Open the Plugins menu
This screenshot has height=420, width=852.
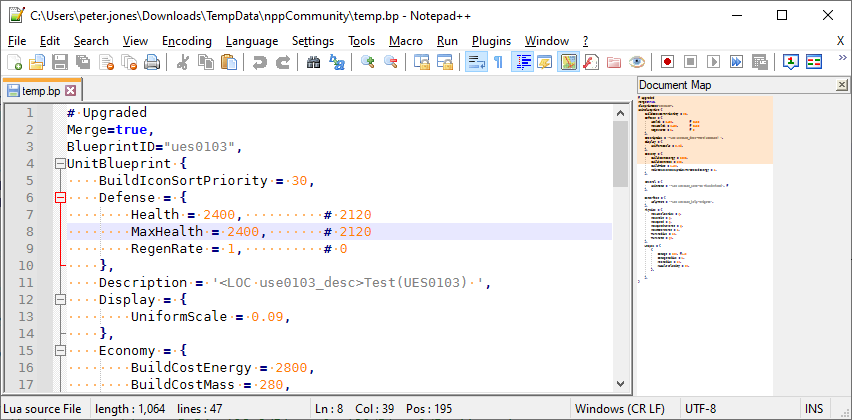click(491, 41)
